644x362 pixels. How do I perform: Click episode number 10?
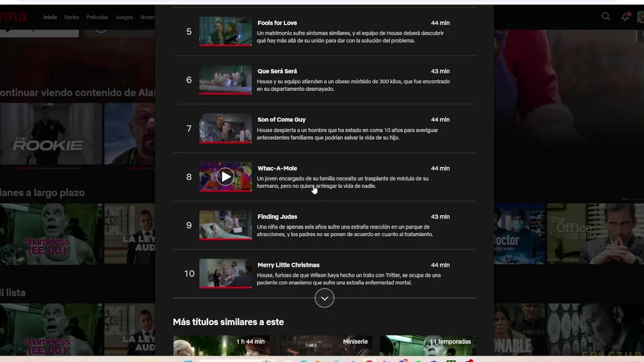(x=189, y=274)
